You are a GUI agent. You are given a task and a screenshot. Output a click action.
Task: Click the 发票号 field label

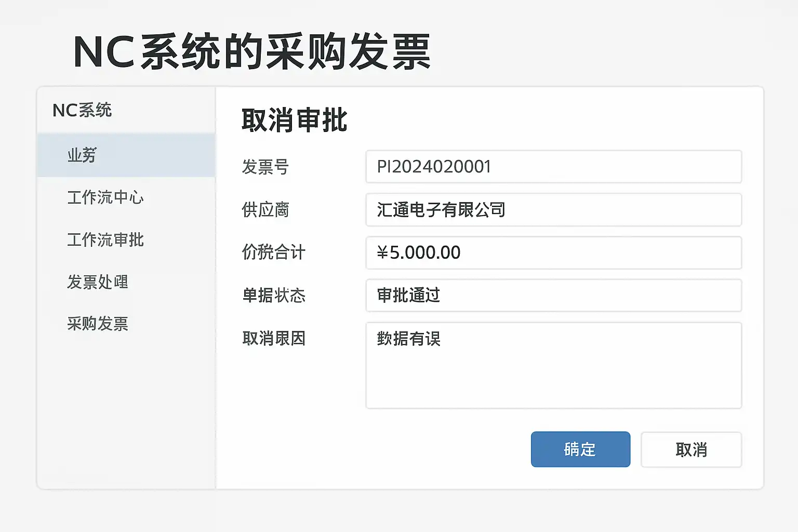pyautogui.click(x=265, y=167)
